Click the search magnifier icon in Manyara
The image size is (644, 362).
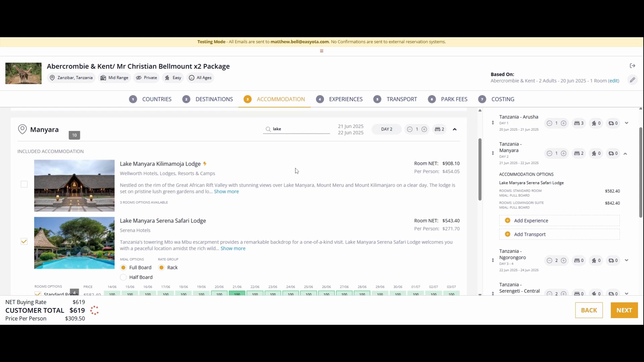tap(268, 129)
